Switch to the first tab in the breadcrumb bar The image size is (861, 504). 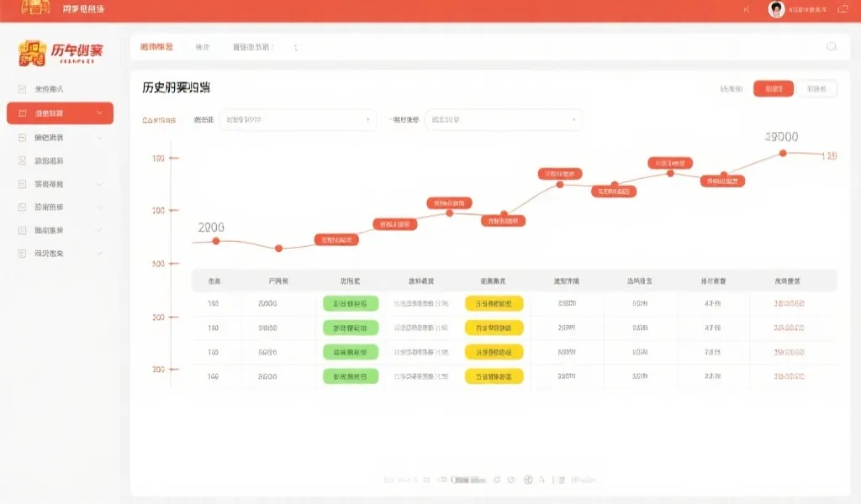[156, 48]
